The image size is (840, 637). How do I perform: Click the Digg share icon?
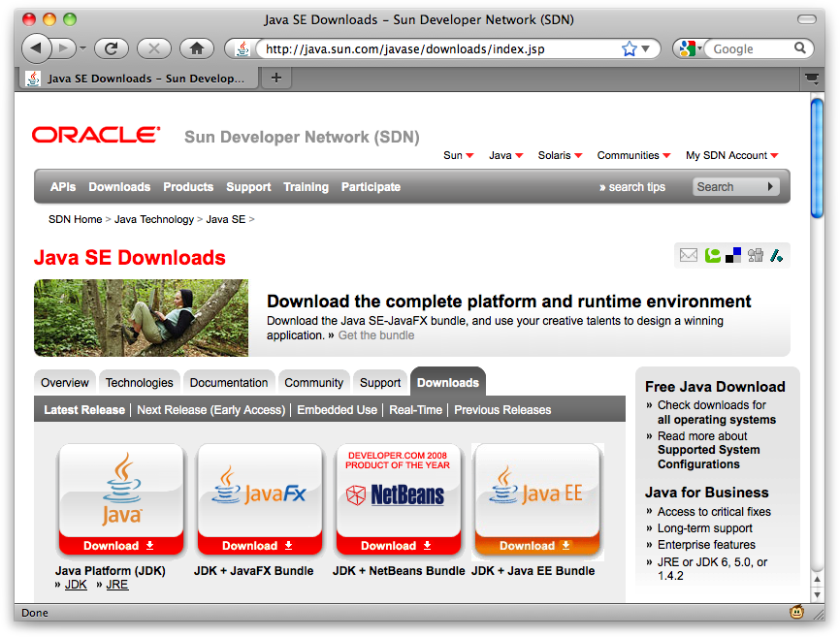tap(756, 255)
